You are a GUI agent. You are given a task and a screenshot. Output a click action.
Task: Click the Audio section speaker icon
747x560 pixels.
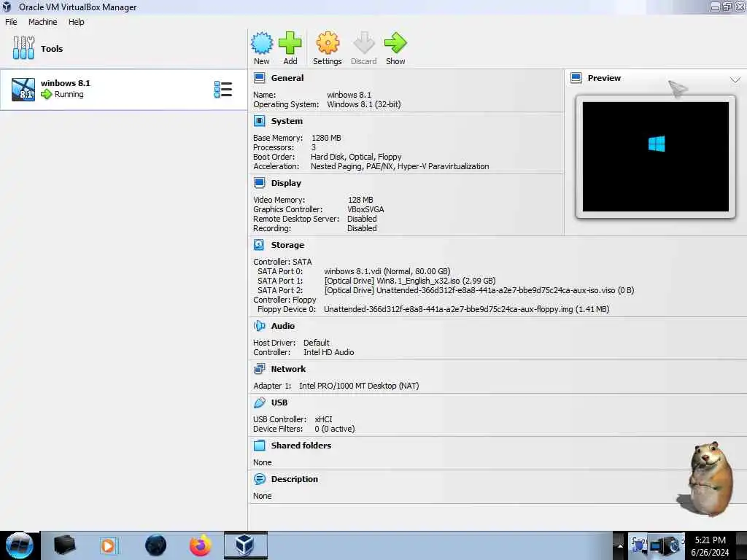pos(259,326)
